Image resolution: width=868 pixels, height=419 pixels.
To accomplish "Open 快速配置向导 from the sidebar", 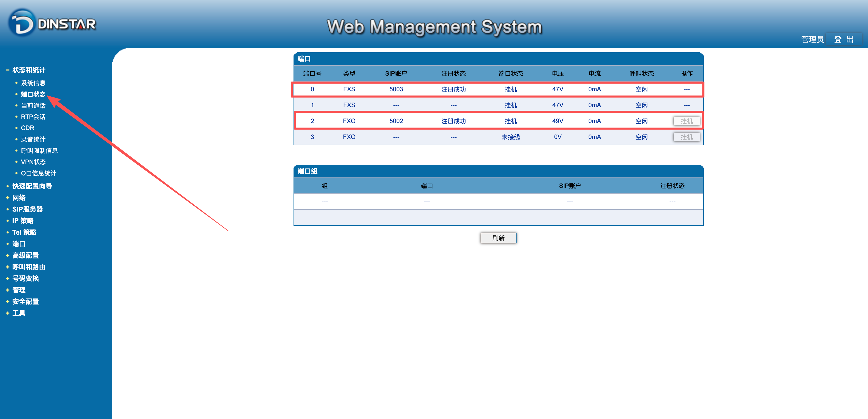I will click(x=32, y=186).
